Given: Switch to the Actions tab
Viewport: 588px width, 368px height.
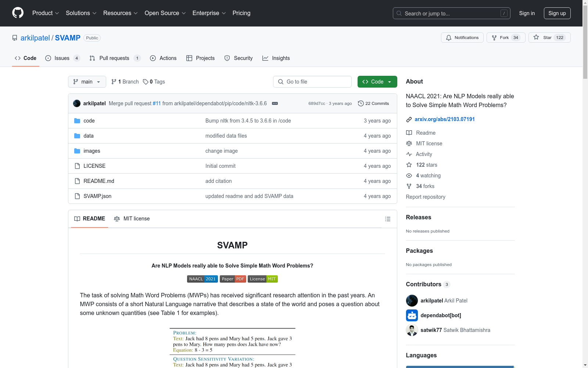Looking at the screenshot, I should click(164, 58).
